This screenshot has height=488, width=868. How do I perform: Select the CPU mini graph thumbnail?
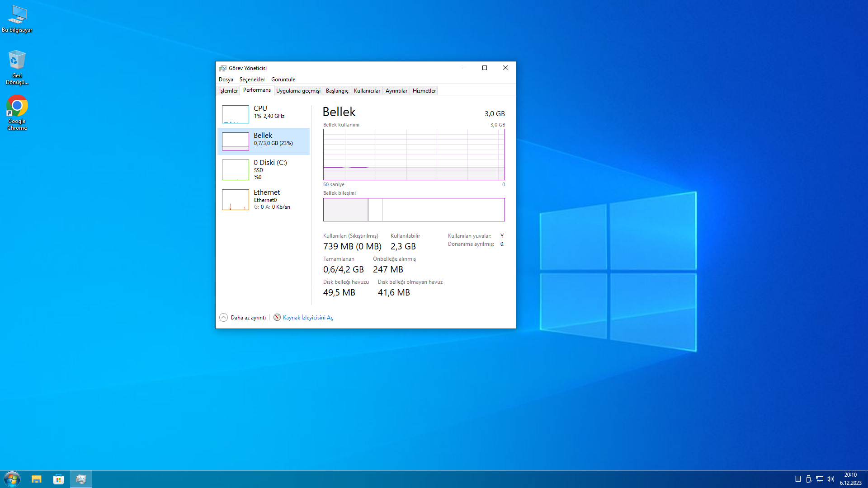click(235, 114)
